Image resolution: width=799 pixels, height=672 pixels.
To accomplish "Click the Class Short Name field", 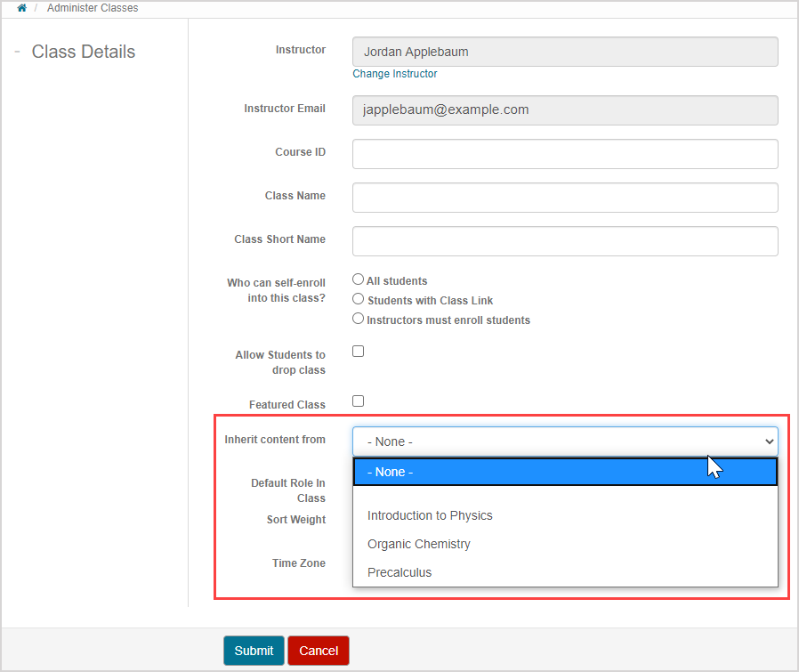I will pyautogui.click(x=565, y=241).
